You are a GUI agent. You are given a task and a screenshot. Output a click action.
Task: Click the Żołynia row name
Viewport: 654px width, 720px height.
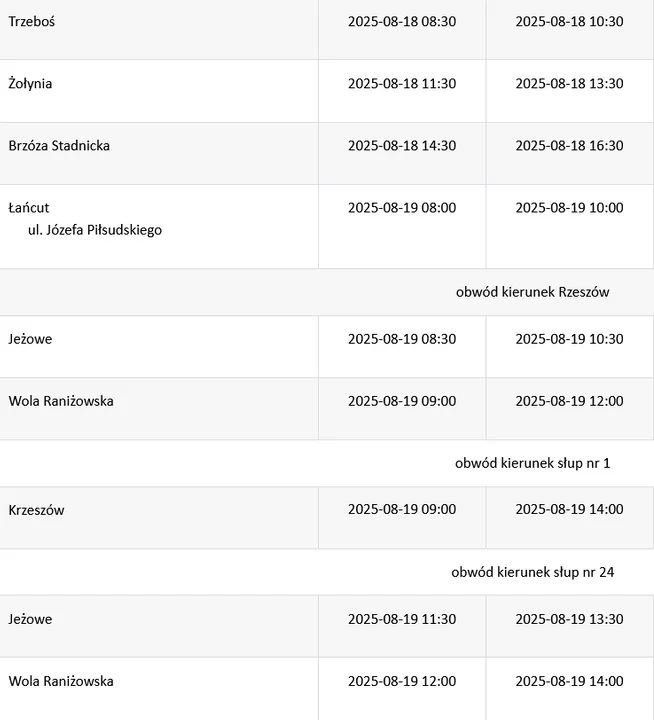coord(30,84)
